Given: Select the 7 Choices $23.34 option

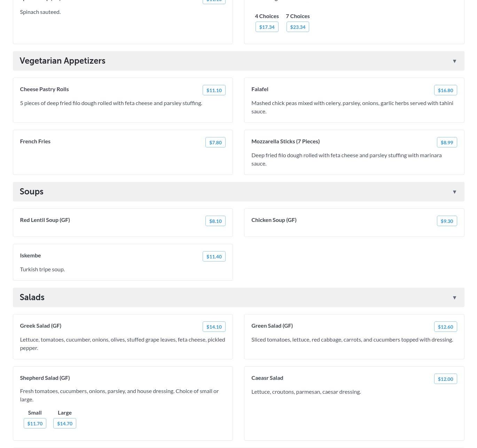Looking at the screenshot, I should pos(298,27).
